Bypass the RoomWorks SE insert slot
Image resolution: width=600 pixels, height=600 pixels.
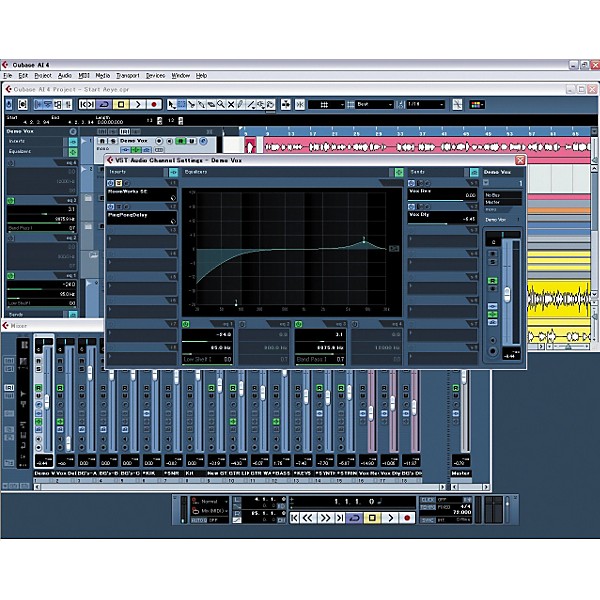(119, 183)
